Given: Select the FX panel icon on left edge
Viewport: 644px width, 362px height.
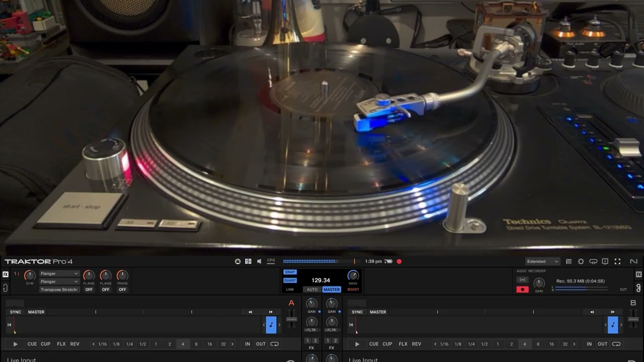Looking at the screenshot, I should coord(6,275).
